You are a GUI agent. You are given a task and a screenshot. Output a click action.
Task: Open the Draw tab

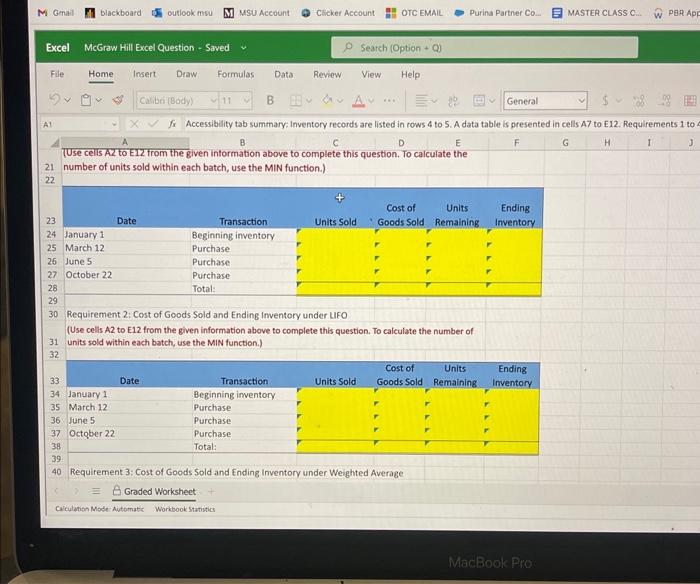[x=187, y=74]
